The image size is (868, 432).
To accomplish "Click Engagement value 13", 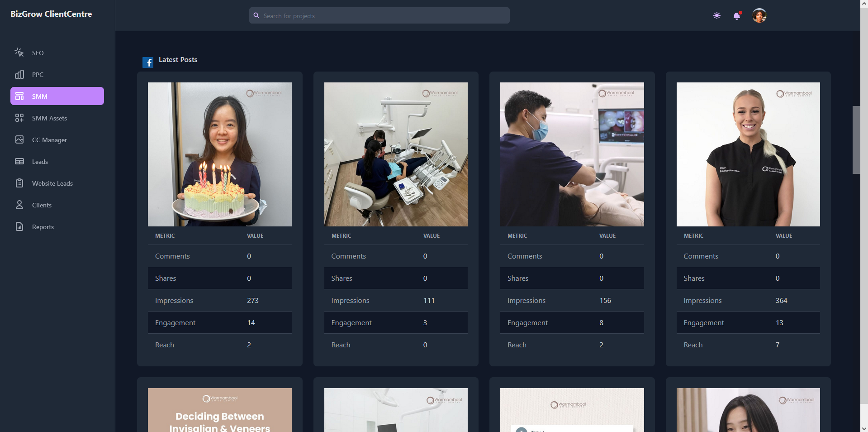I will [x=779, y=322].
